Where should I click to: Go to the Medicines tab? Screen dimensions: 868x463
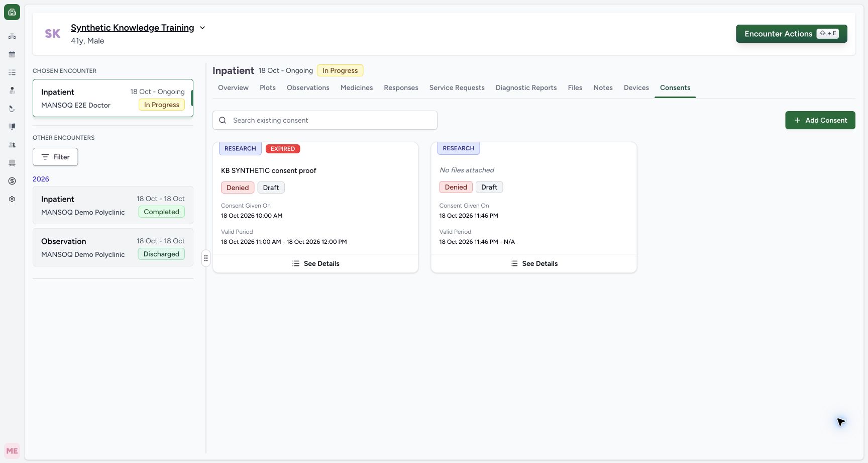coord(357,87)
